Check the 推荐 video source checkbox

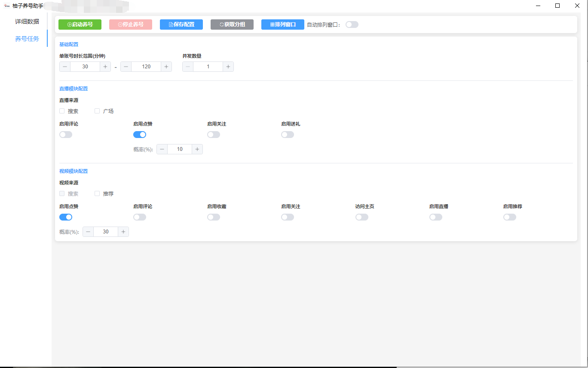[x=97, y=193]
